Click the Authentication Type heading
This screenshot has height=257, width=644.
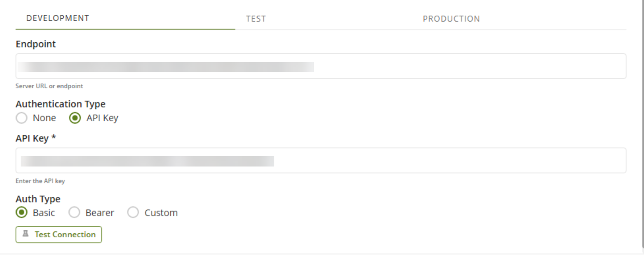click(60, 104)
